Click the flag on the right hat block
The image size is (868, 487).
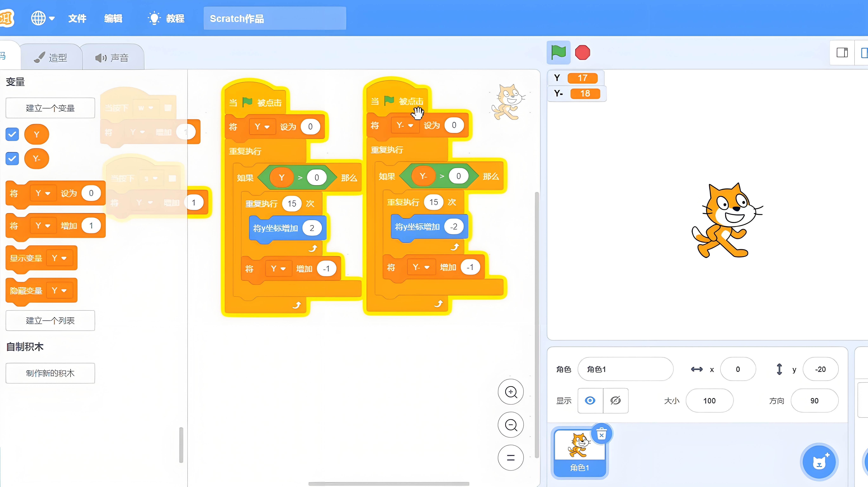[x=389, y=100]
